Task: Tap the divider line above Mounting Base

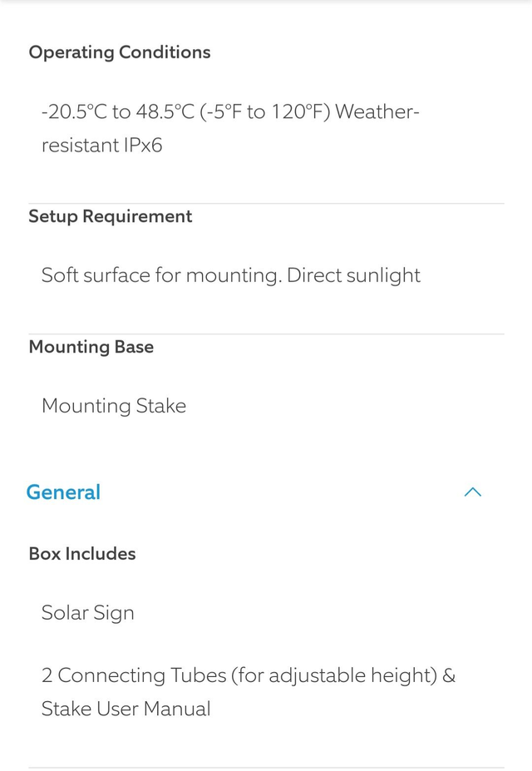Action: [x=266, y=334]
